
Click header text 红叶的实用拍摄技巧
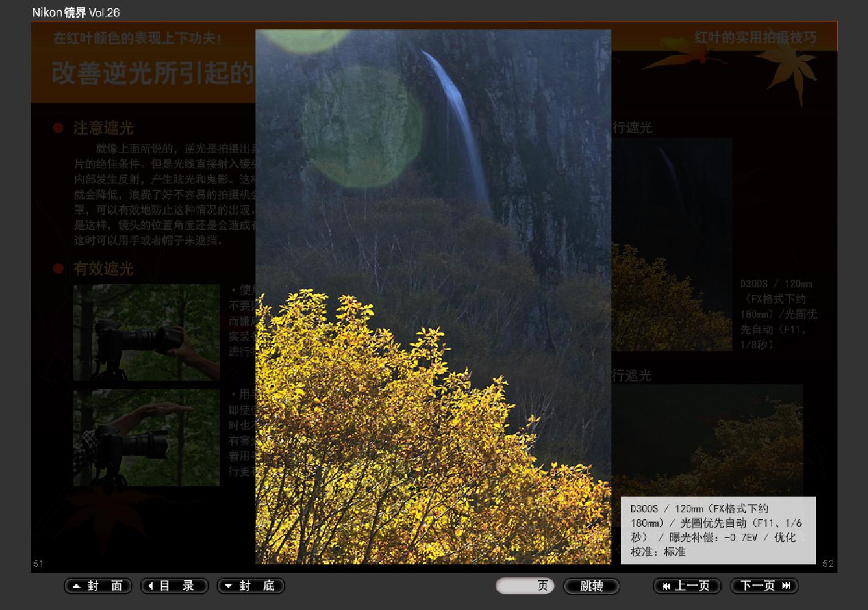[756, 38]
